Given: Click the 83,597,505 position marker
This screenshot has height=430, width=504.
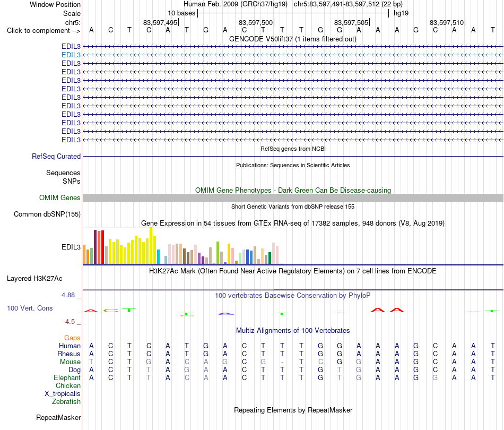Looking at the screenshot, I should pos(351,22).
